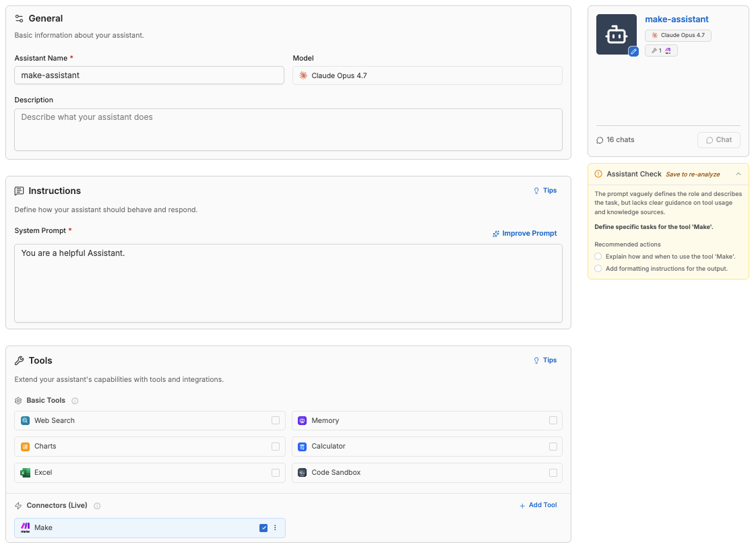The image size is (756, 557).
Task: Enable the Charts checkbox
Action: tap(276, 446)
